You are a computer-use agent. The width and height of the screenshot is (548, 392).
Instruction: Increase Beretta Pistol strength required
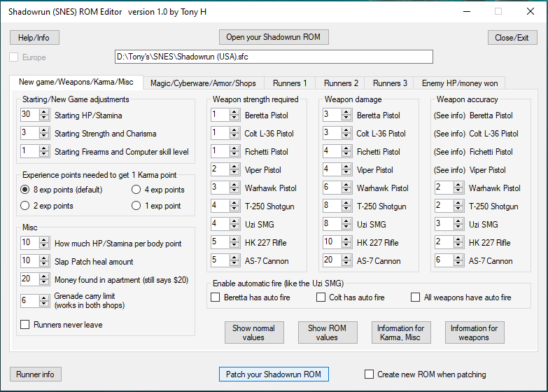(235, 112)
